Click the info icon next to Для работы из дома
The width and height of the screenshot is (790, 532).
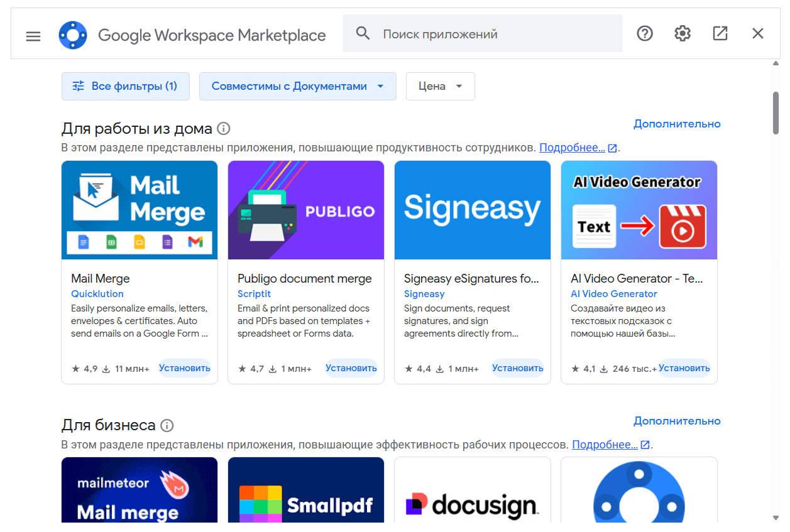click(x=224, y=129)
